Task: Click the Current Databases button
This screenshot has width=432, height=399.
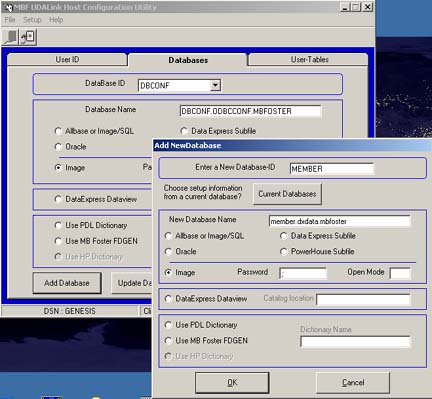Action: tap(287, 194)
